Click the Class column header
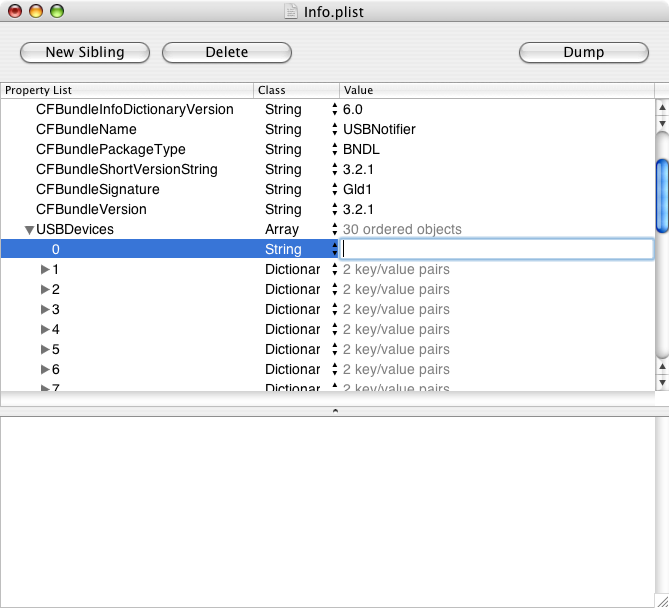 click(297, 90)
